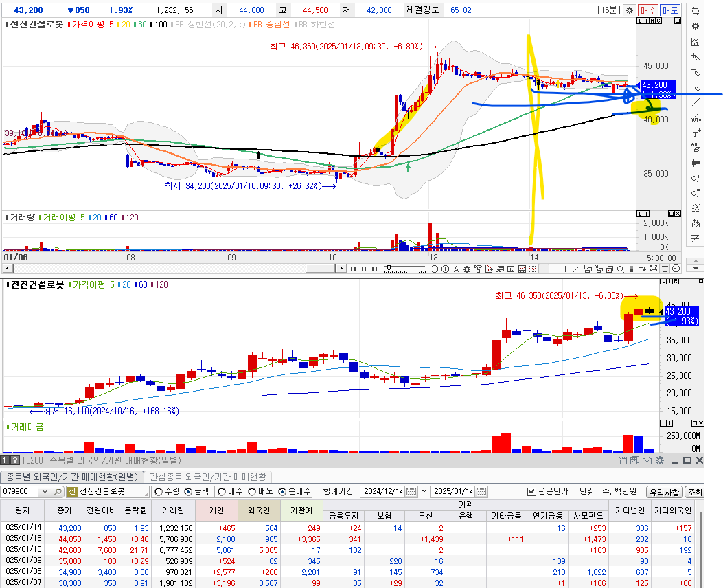Screen dimensions: 723x588
Task: Click the 외국인 column header
Action: click(259, 510)
